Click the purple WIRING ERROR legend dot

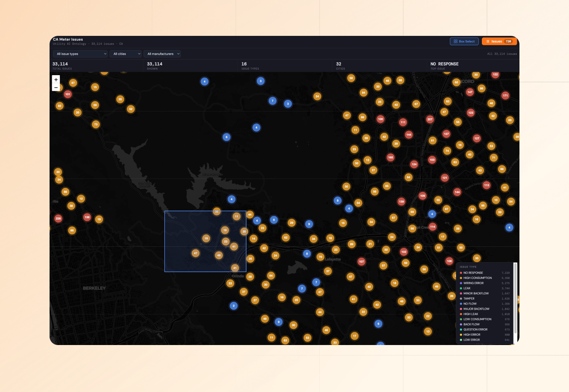[x=461, y=283]
